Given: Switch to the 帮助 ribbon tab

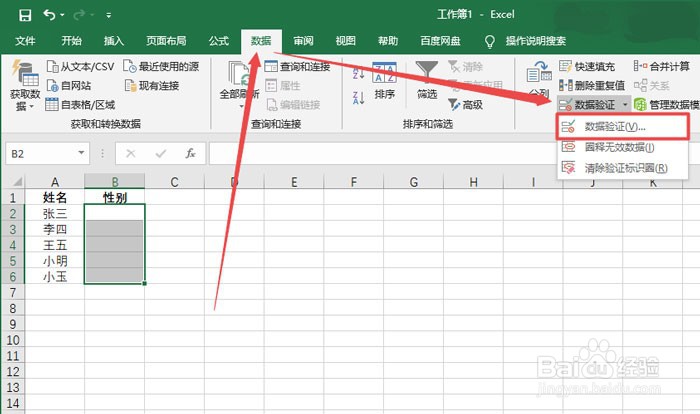Looking at the screenshot, I should coord(388,41).
